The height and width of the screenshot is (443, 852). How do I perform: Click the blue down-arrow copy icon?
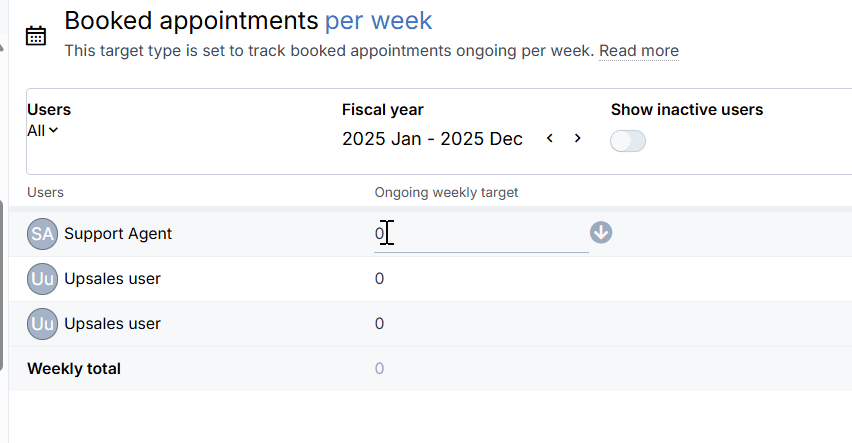tap(601, 233)
